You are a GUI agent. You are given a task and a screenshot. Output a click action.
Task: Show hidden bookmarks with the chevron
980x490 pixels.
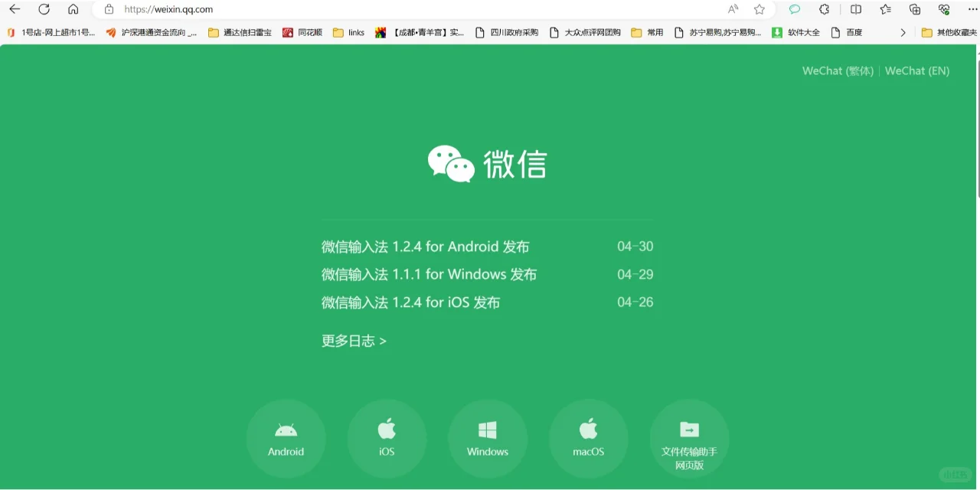pyautogui.click(x=903, y=32)
